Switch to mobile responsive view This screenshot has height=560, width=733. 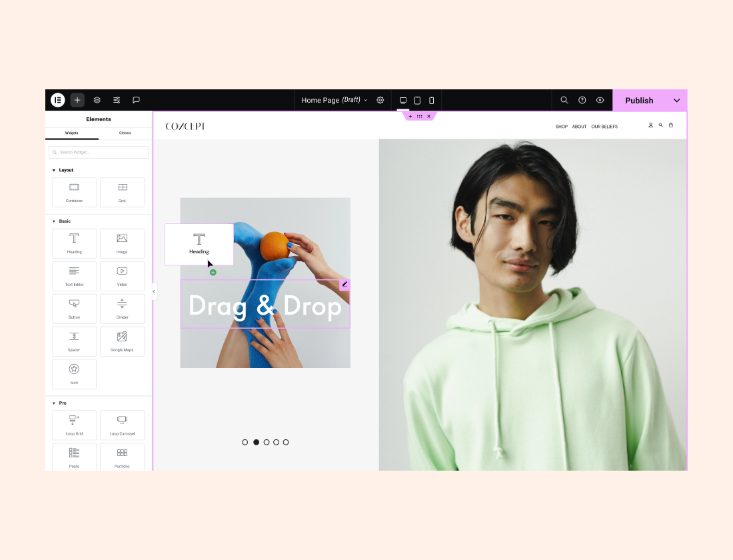pyautogui.click(x=431, y=100)
